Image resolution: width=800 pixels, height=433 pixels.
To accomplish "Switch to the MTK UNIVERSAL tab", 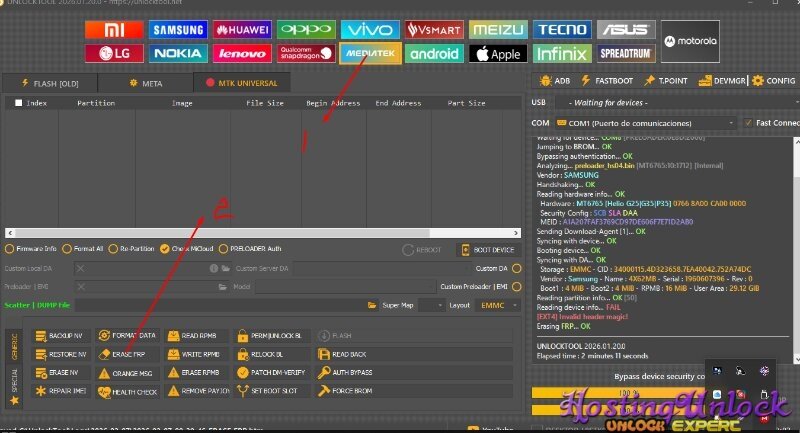I will click(x=242, y=83).
